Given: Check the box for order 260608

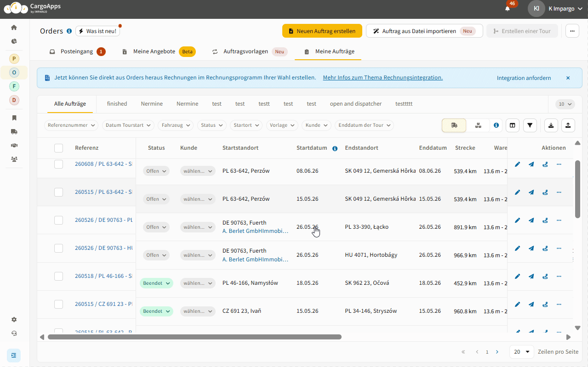Looking at the screenshot, I should tap(58, 164).
